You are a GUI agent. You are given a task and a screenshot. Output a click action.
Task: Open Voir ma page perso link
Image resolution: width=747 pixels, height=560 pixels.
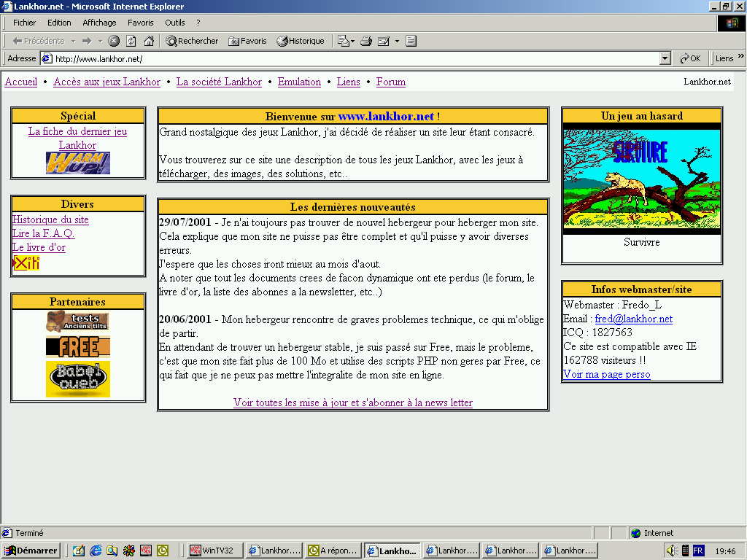[606, 374]
